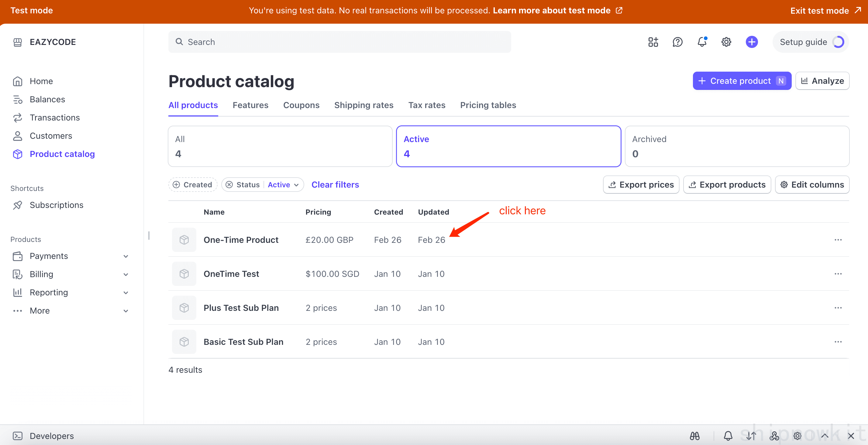This screenshot has height=445, width=868.
Task: Remove the Status filter with x icon
Action: click(229, 185)
